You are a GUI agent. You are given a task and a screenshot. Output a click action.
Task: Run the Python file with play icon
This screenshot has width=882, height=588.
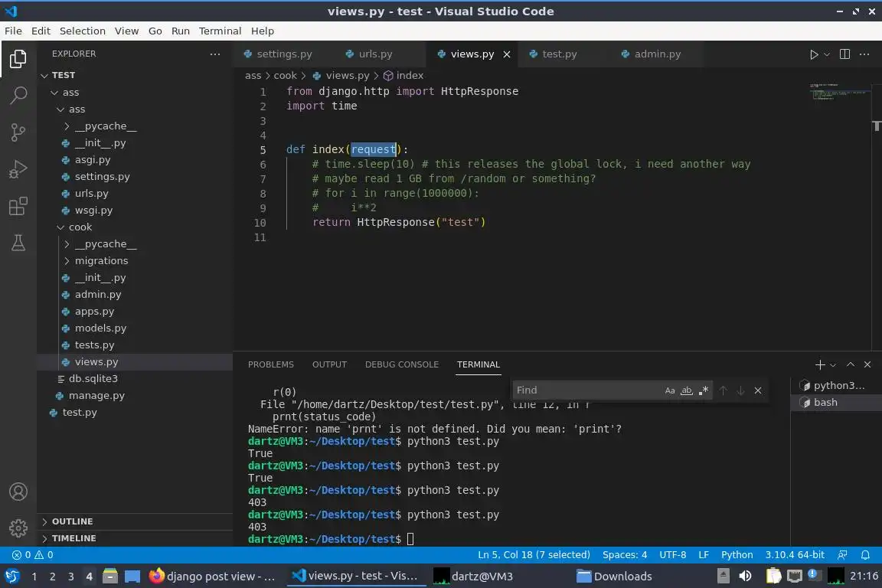click(813, 54)
